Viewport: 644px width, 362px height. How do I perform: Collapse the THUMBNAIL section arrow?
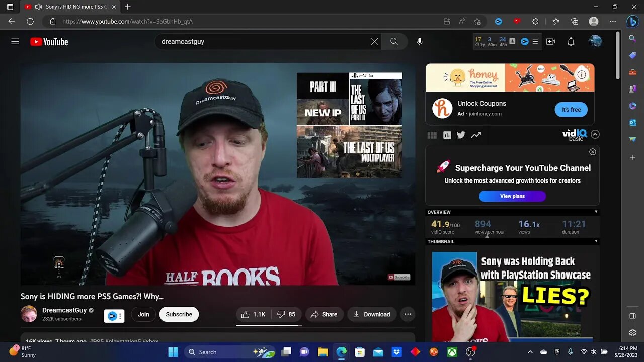[596, 242]
